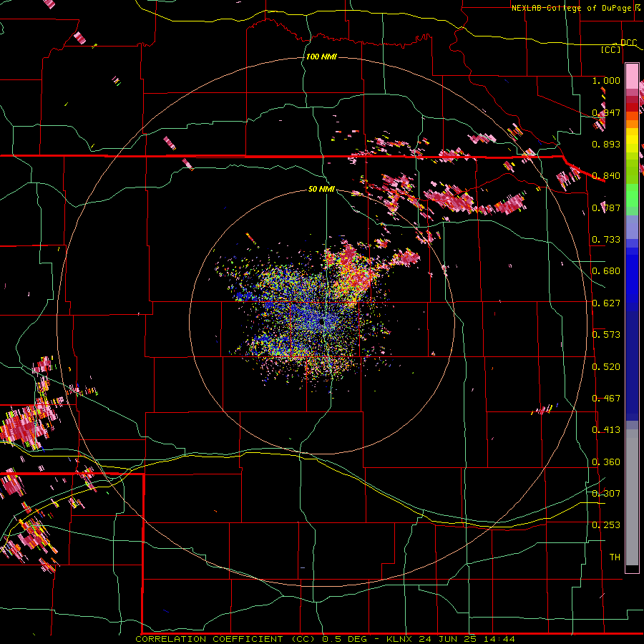This screenshot has width=644, height=644.
Task: Select the 0.893 scale value
Action: tap(606, 144)
